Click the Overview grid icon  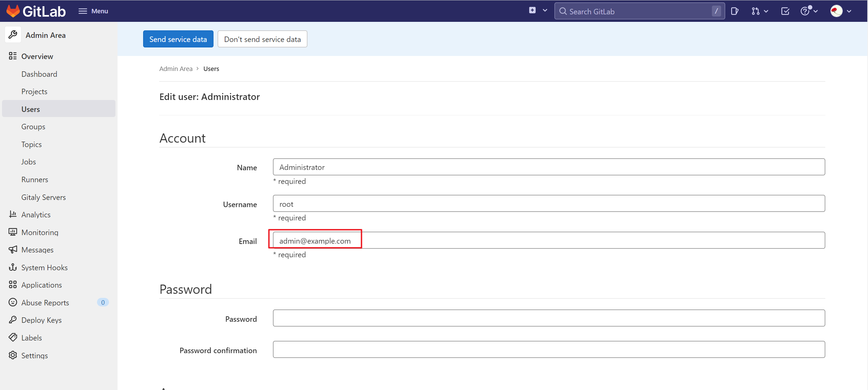(x=13, y=56)
